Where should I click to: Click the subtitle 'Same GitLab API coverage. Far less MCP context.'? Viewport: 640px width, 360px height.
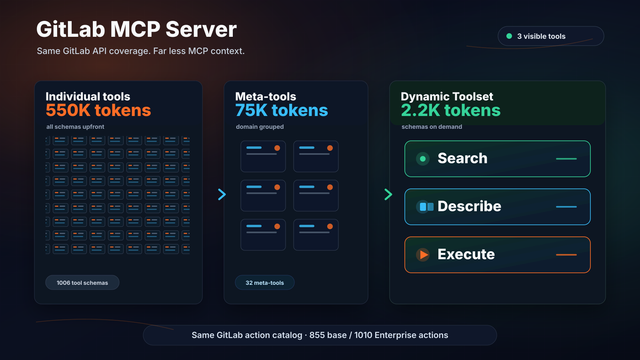coord(140,51)
